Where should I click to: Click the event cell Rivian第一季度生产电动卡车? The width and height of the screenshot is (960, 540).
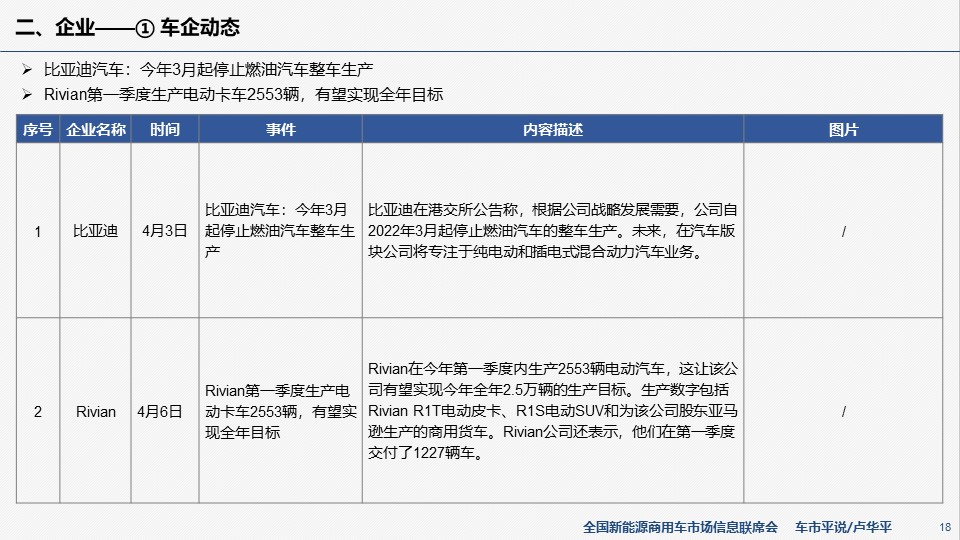coord(280,411)
